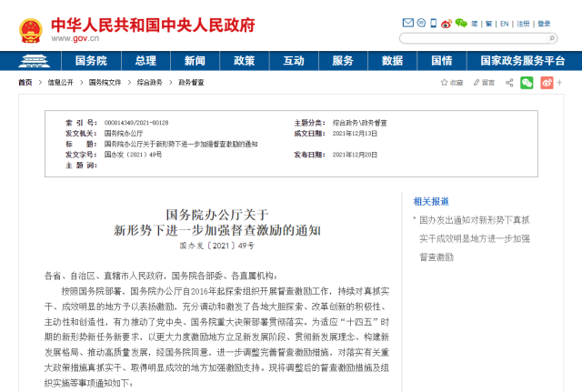Open the 政策 navigation menu
582x392 pixels.
coord(244,60)
